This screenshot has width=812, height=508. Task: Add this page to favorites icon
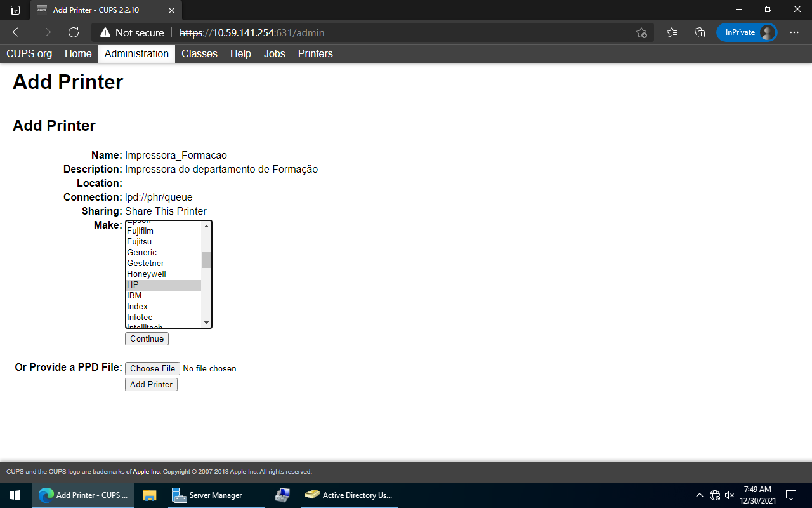tap(641, 32)
